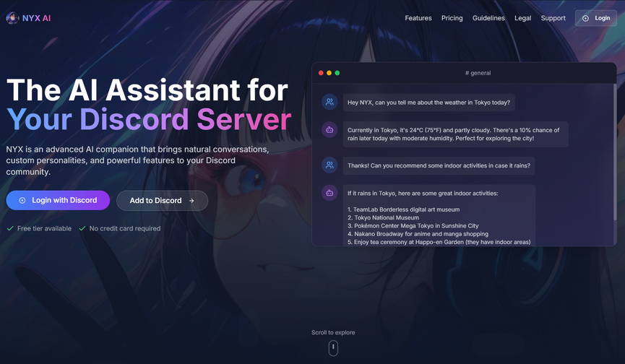Screen dimensions: 625x364
Task: Click the scroll-down mouse icon
Action: [333, 348]
